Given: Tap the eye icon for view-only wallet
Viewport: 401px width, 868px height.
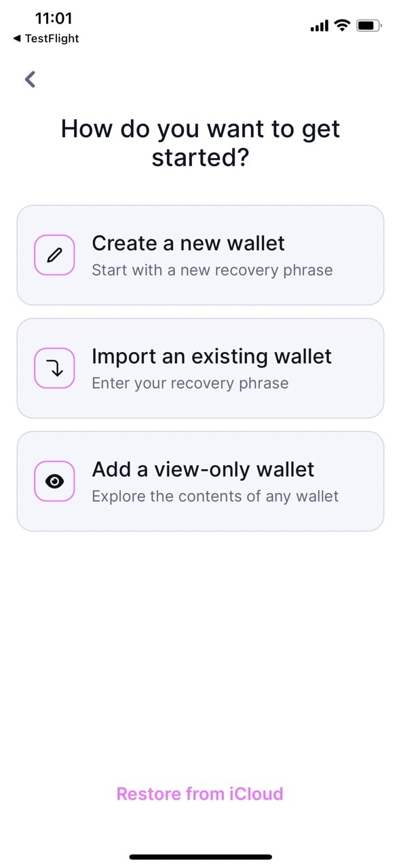Looking at the screenshot, I should pos(54,481).
